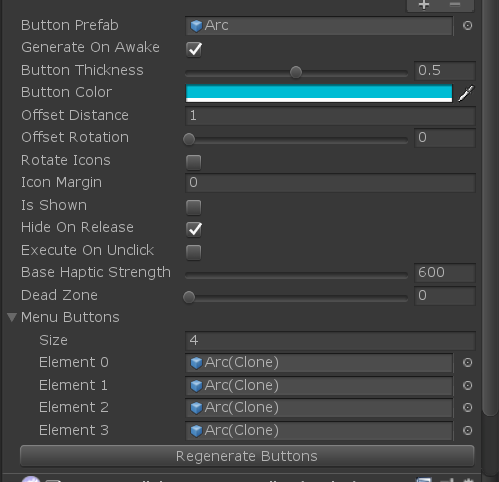Click Regenerate Buttons button

click(x=247, y=456)
